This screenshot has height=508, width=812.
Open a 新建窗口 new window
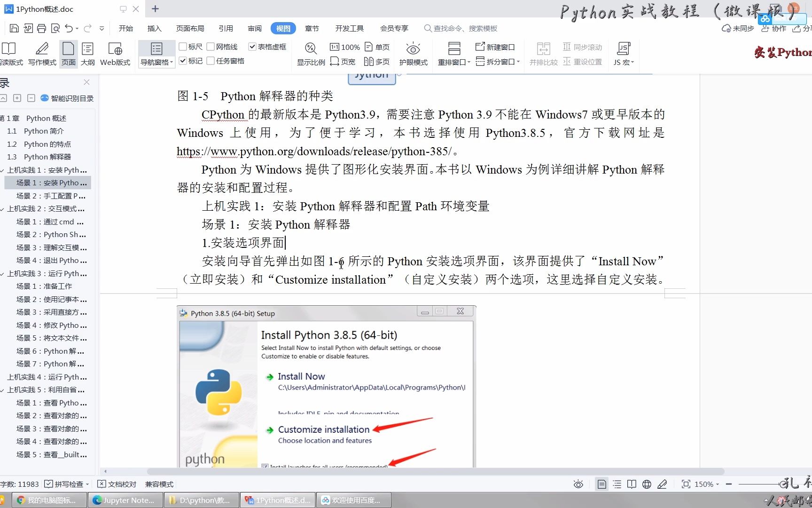495,47
